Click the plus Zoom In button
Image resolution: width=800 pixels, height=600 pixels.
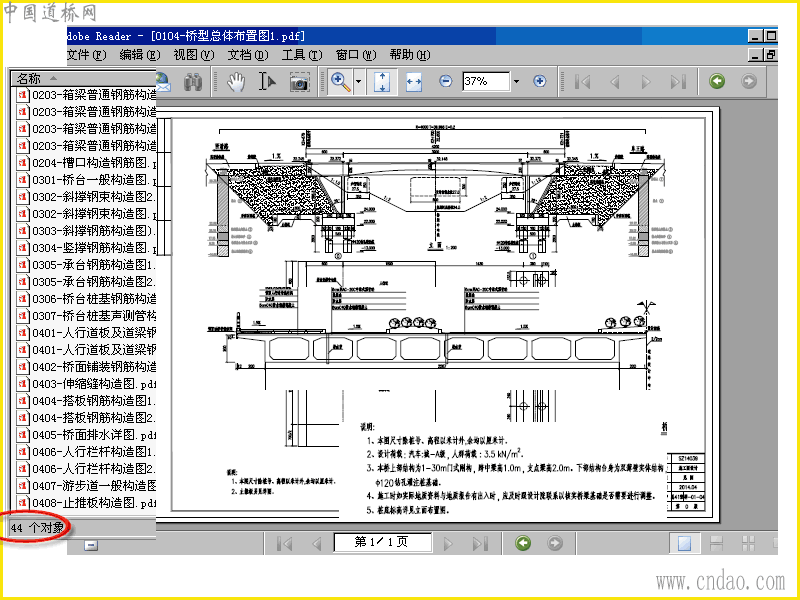539,81
